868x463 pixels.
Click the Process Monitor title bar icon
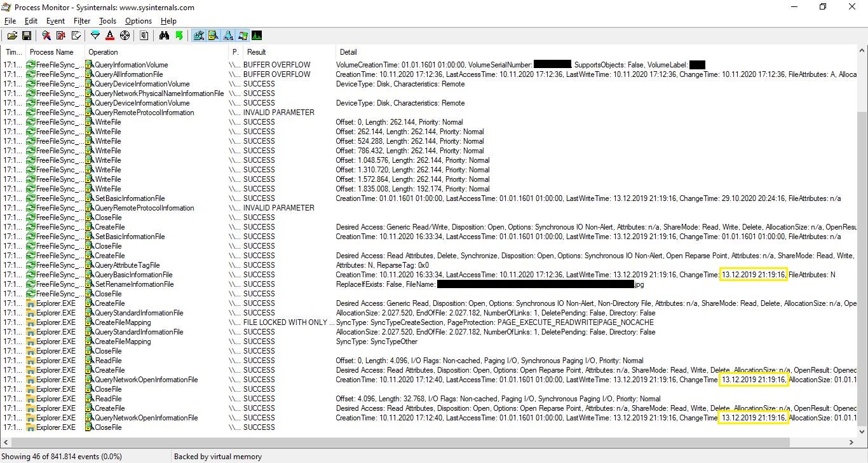(7, 7)
